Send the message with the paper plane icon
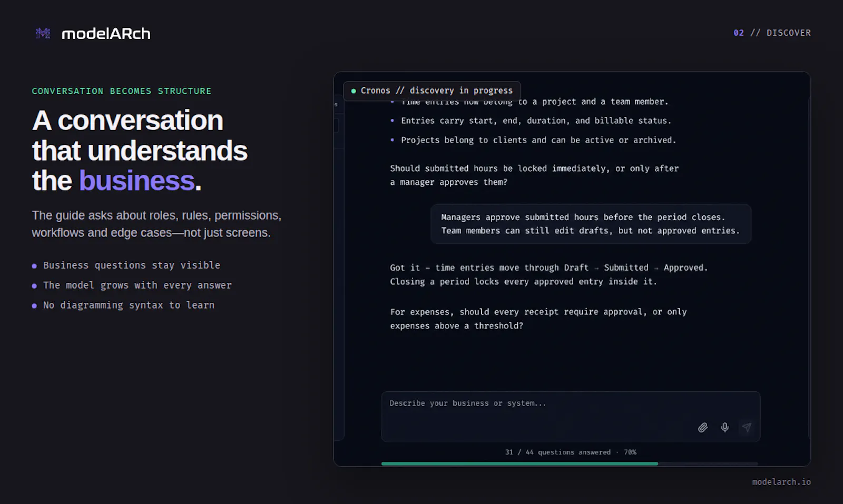 (x=747, y=427)
